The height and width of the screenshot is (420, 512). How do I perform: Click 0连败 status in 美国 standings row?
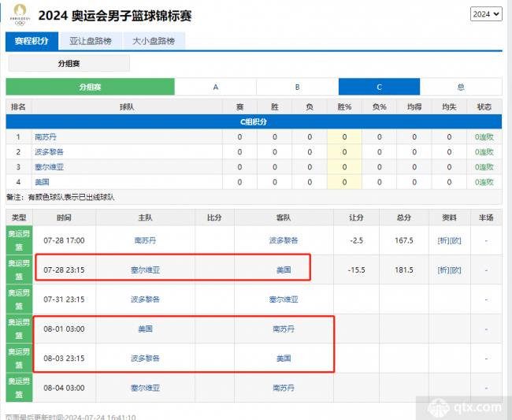pos(484,182)
